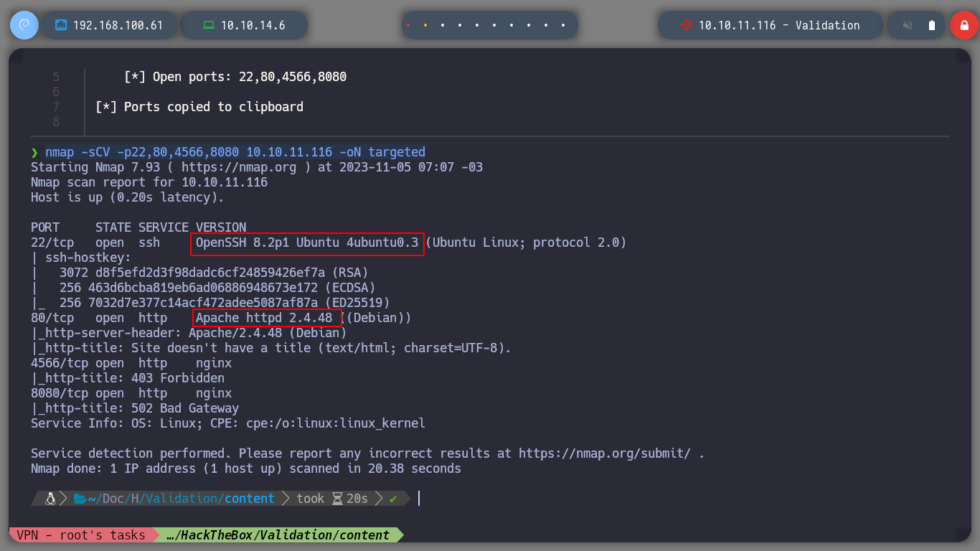Click the terminal cursor at the prompt
This screenshot has height=551, width=980.
pyautogui.click(x=418, y=498)
